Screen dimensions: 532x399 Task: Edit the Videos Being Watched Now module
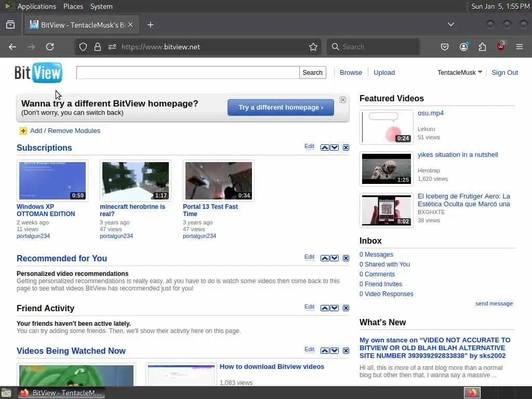click(x=309, y=350)
